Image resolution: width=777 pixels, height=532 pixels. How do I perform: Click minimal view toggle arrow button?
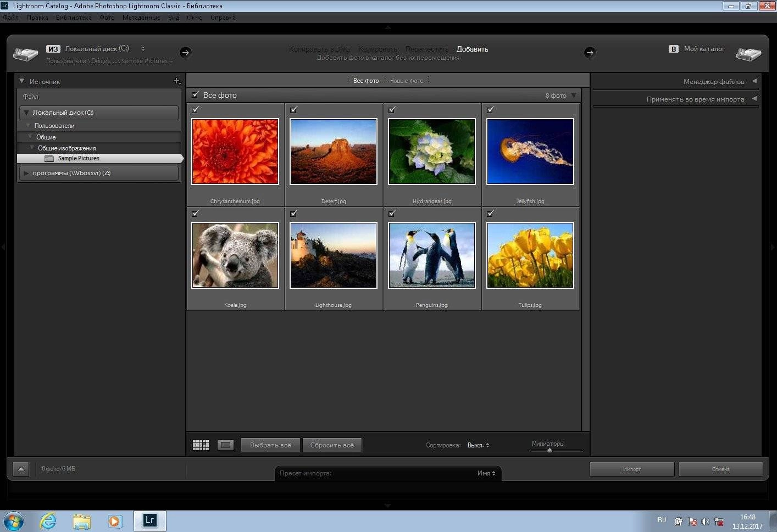point(21,469)
